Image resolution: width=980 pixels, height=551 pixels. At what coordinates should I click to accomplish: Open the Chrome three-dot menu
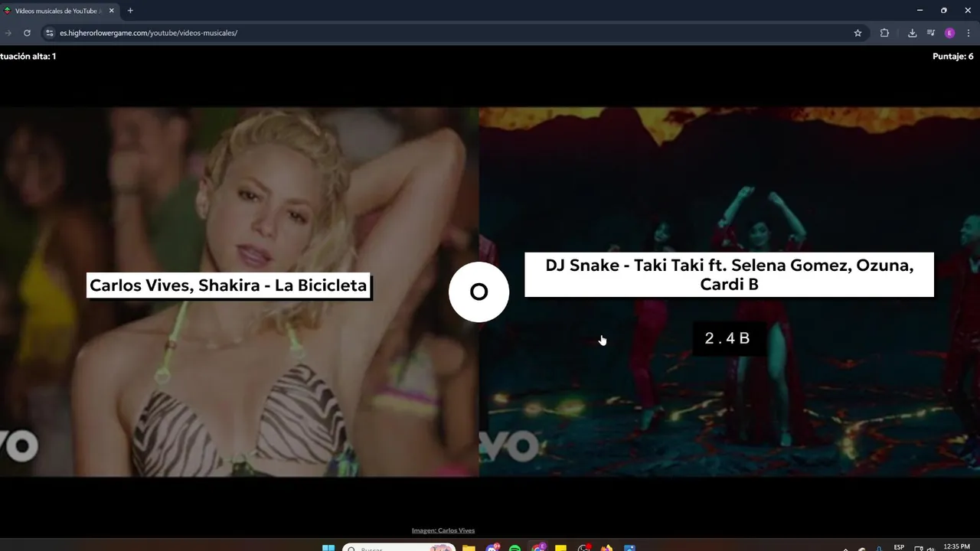click(x=969, y=33)
